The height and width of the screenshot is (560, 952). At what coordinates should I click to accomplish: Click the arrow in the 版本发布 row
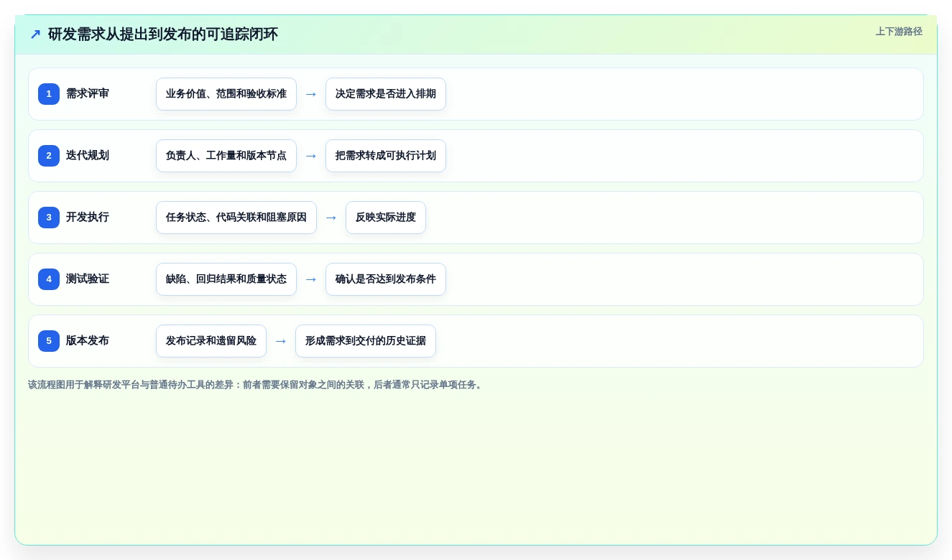tap(281, 341)
